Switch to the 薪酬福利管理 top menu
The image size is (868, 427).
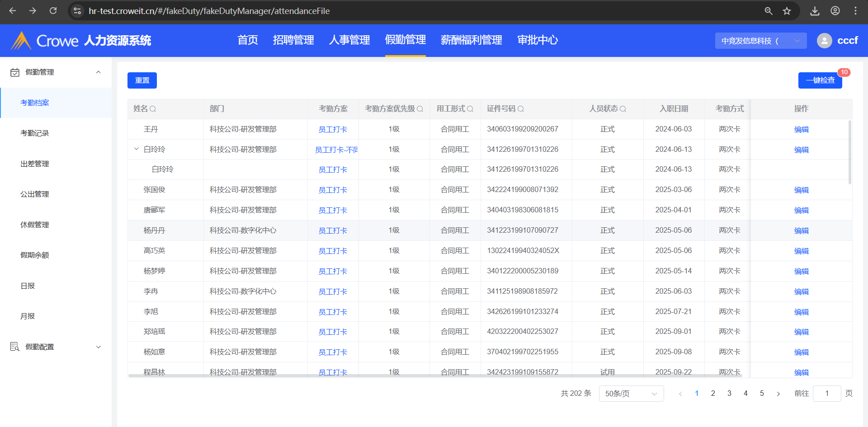point(471,40)
